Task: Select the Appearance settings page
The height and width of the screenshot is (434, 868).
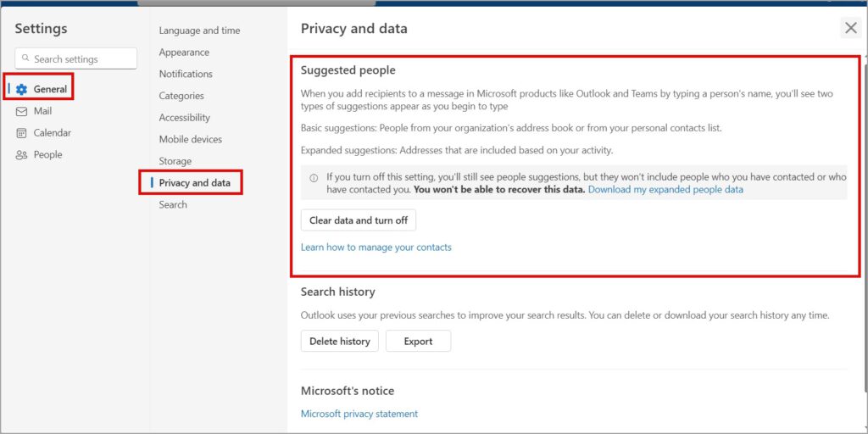Action: coord(184,52)
